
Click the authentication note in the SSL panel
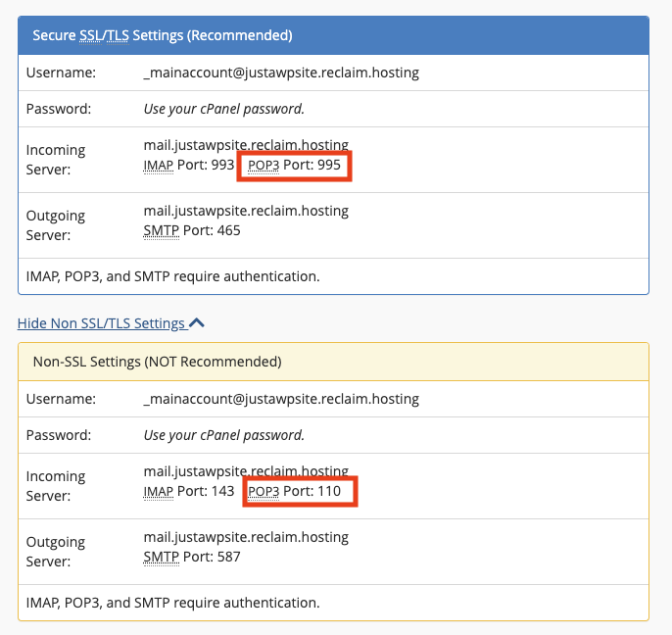[172, 276]
